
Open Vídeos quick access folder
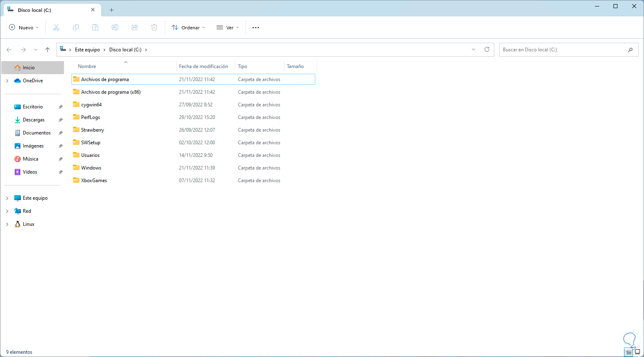[x=30, y=172]
